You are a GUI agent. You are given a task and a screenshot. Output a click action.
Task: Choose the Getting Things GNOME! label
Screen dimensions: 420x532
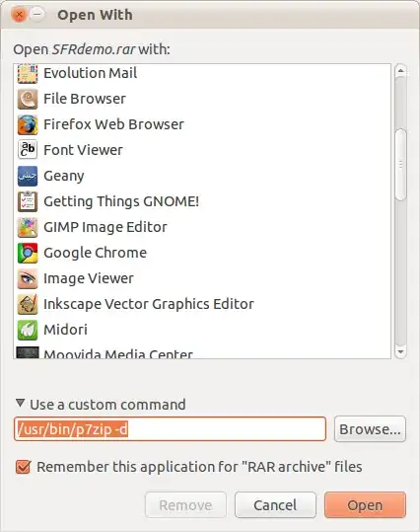click(121, 201)
